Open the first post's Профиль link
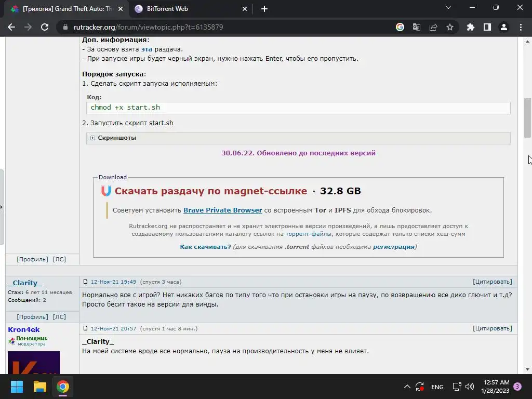The width and height of the screenshot is (532, 399). (33, 259)
